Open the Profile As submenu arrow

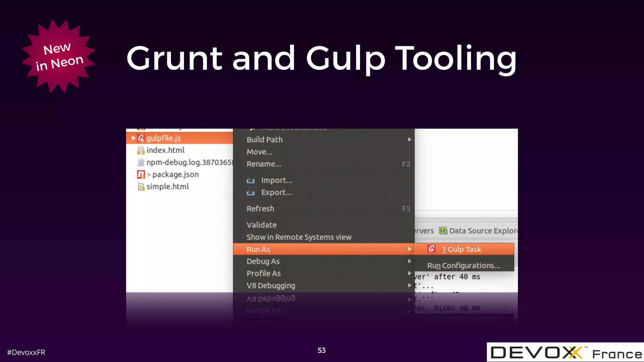point(409,273)
